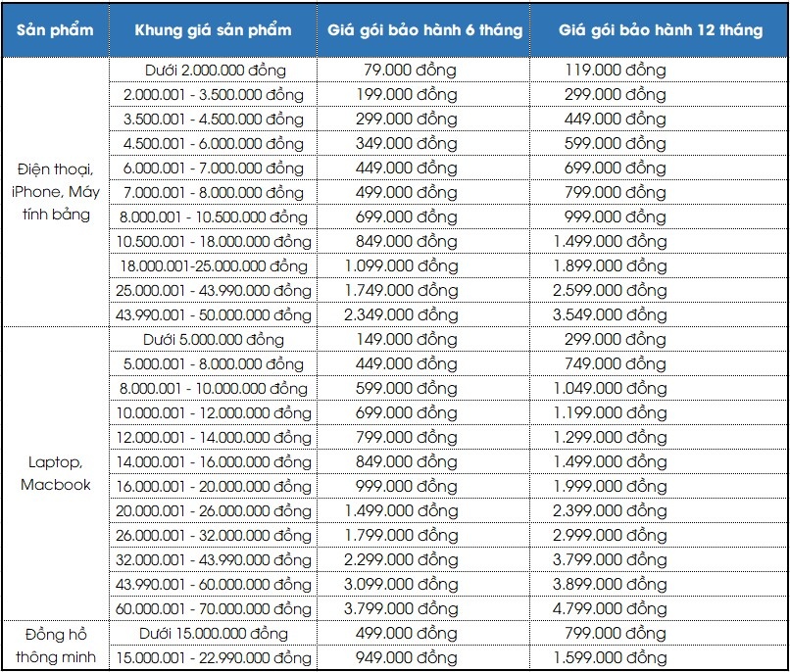The height and width of the screenshot is (672, 790).
Task: Select the 4.799.000 đồng price cell
Action: pyautogui.click(x=610, y=609)
